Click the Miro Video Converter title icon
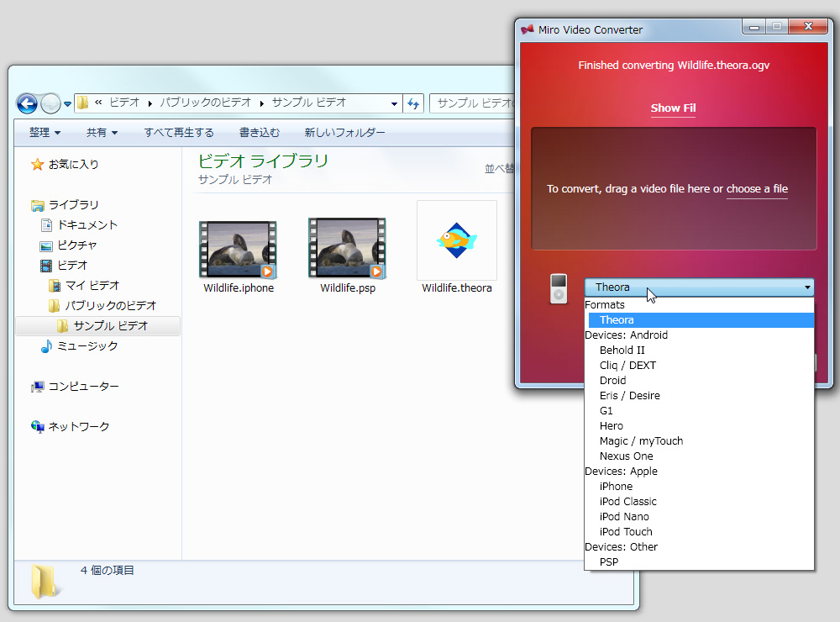 pos(528,29)
